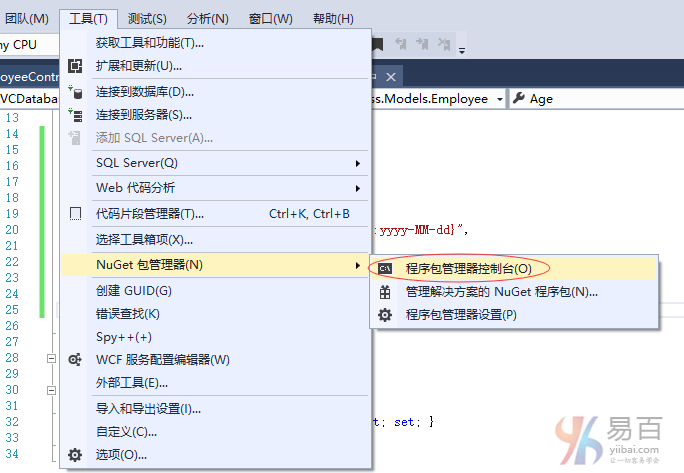684x473 pixels.
Task: Click the Package Manager Console icon
Action: (385, 268)
